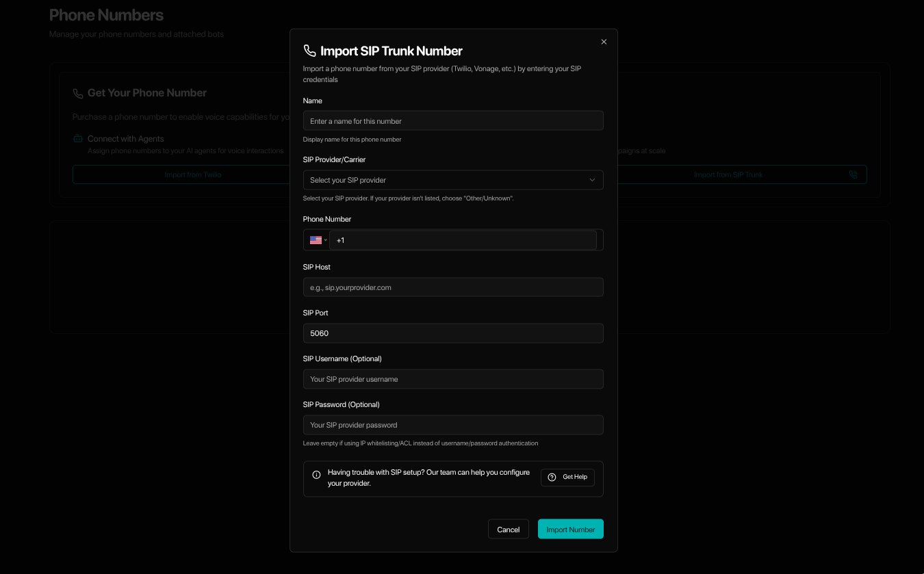
Task: Click the SIP Host field
Action: click(453, 287)
